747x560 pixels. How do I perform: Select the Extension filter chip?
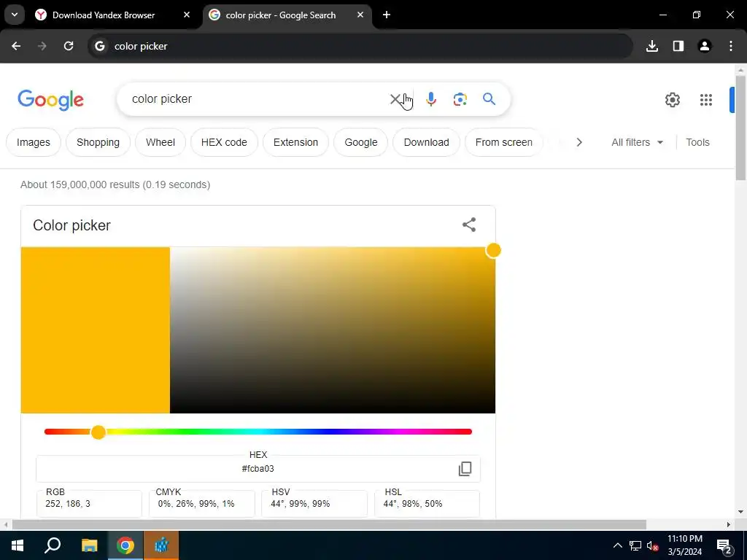[295, 142]
